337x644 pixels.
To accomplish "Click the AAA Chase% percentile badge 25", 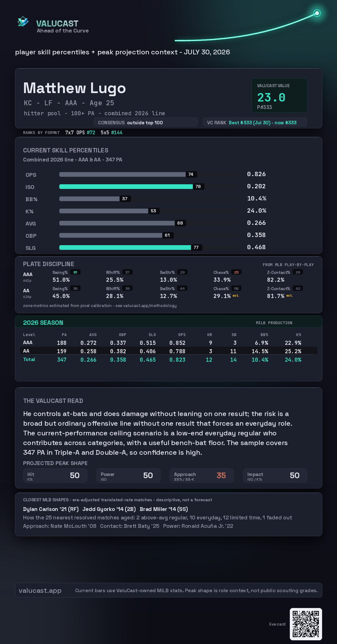I will [x=236, y=272].
